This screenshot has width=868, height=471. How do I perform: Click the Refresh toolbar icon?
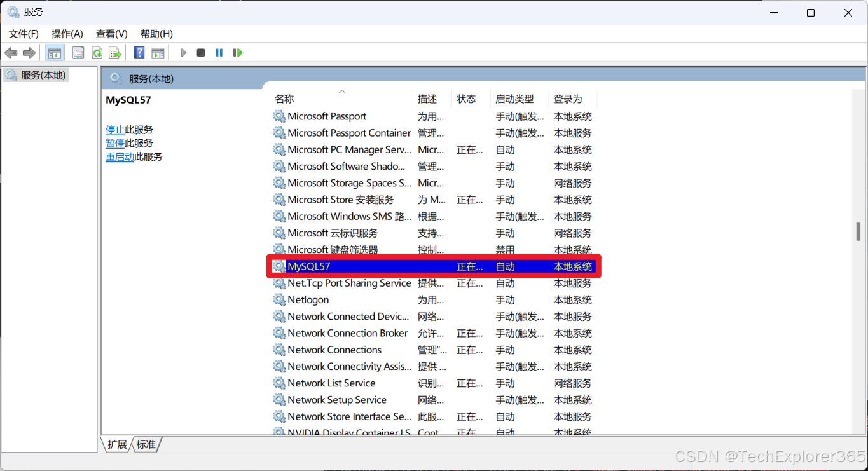[97, 53]
